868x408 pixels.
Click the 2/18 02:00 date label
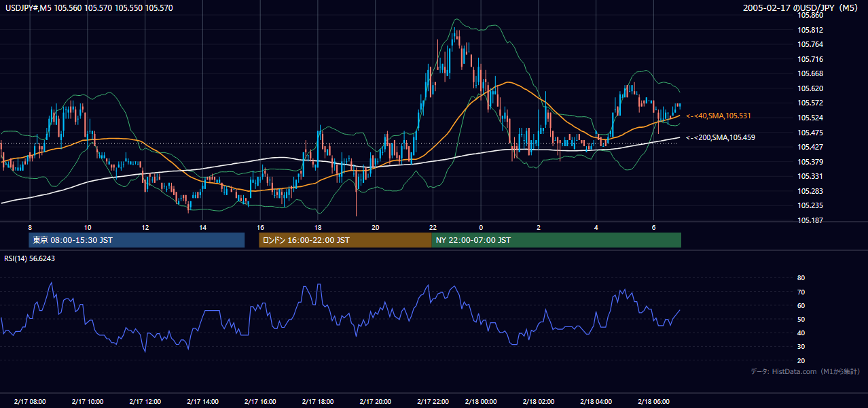click(x=539, y=402)
